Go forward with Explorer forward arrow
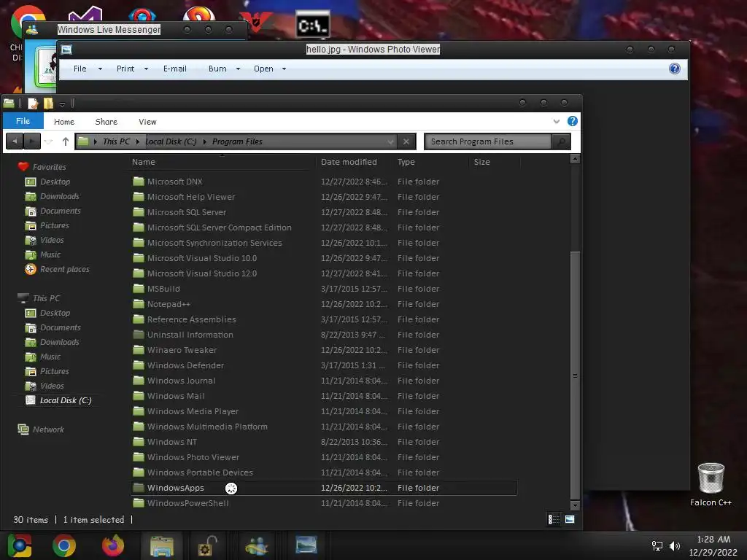The height and width of the screenshot is (560, 747). point(32,141)
